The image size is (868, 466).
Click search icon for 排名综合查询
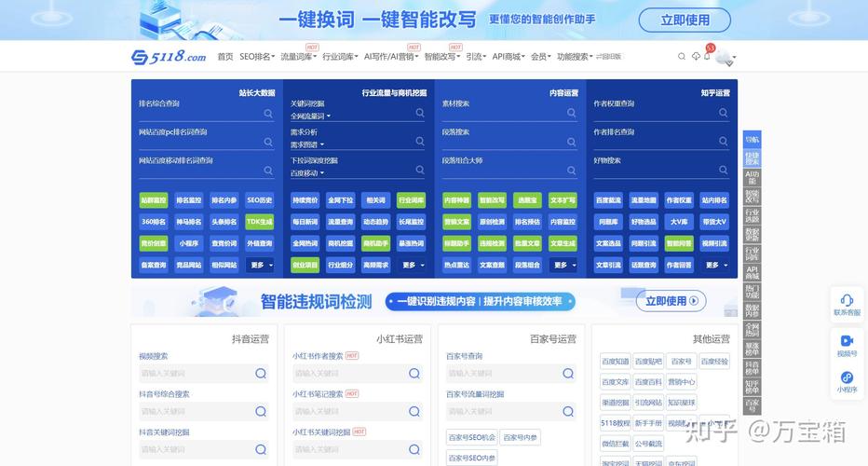point(268,114)
